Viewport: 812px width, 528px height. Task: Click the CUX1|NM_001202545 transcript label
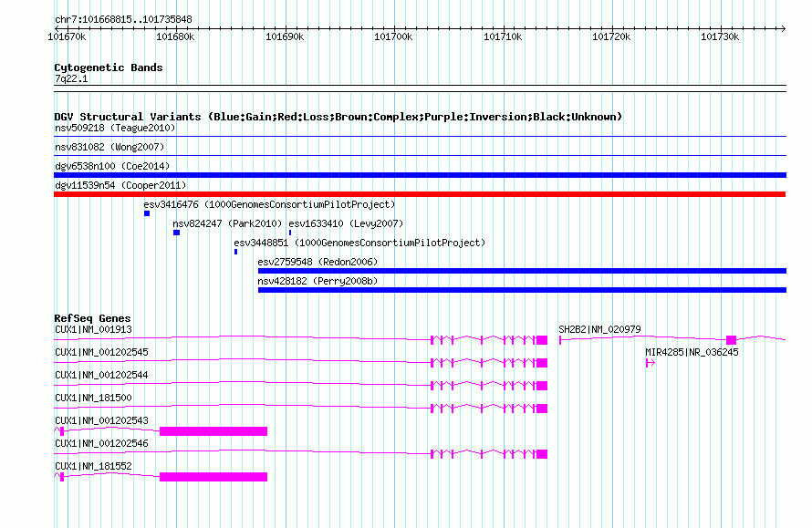[x=101, y=352]
